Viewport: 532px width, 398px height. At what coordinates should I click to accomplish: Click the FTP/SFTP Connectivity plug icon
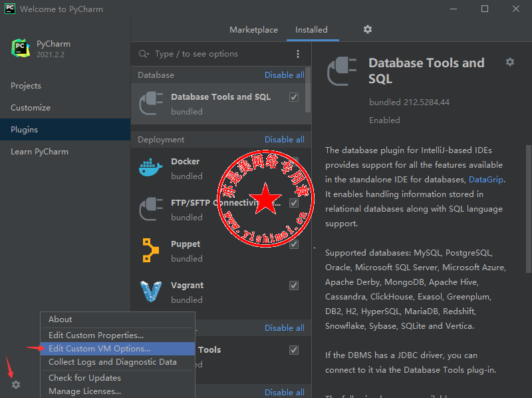151,209
